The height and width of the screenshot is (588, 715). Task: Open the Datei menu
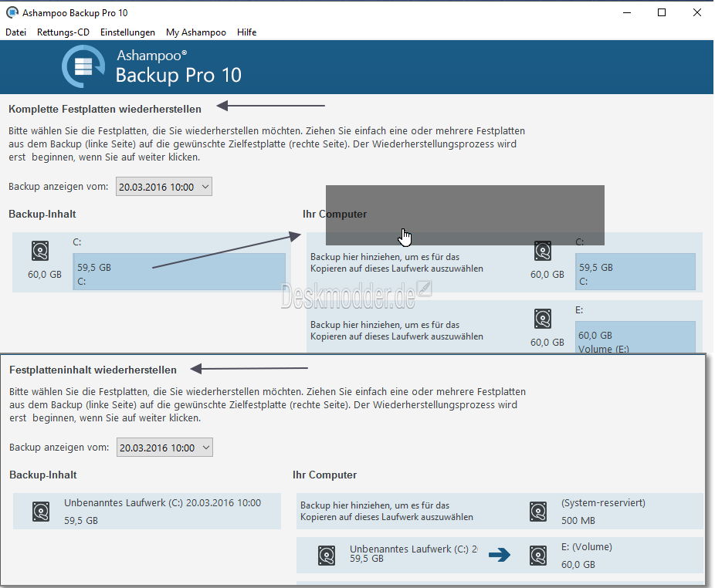click(x=16, y=32)
